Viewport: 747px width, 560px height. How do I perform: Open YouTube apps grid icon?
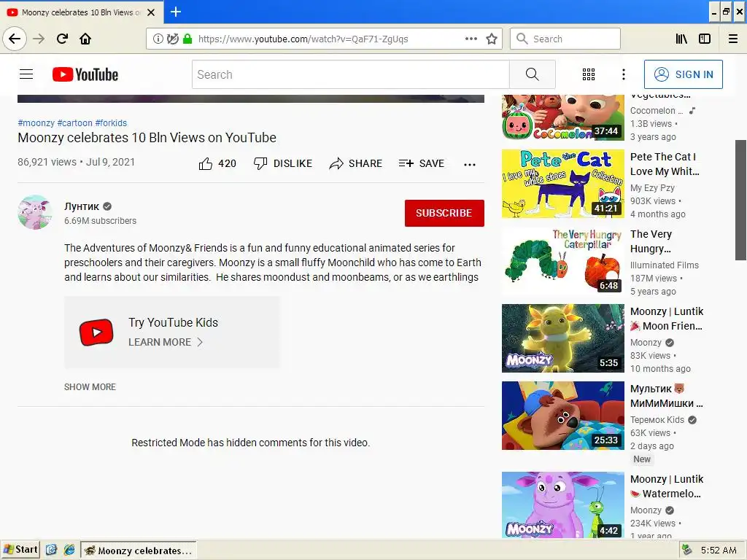coord(589,74)
